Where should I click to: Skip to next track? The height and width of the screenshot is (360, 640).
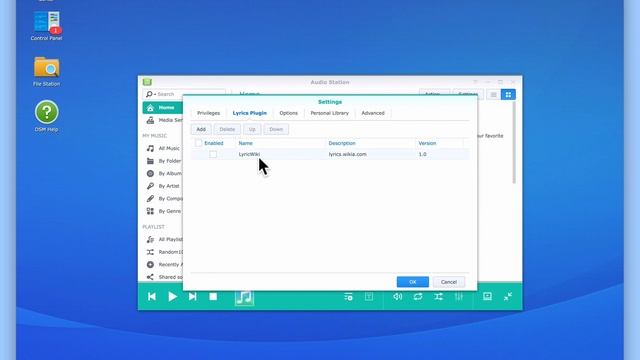coord(193,297)
